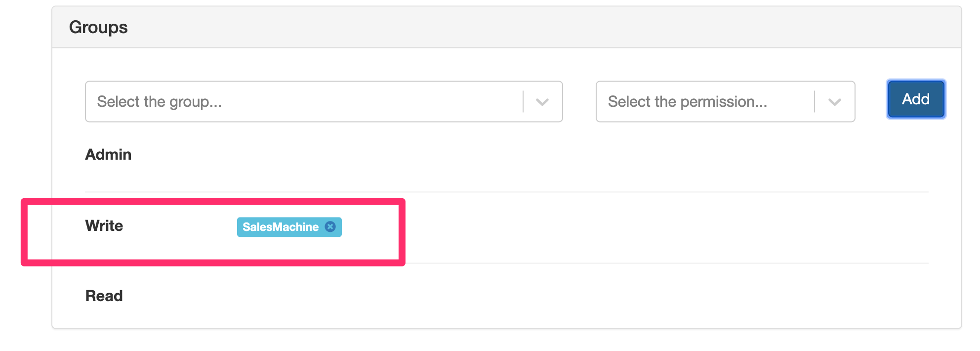Click empty space in the Read row
Viewport: 980px width, 351px height.
click(x=494, y=297)
